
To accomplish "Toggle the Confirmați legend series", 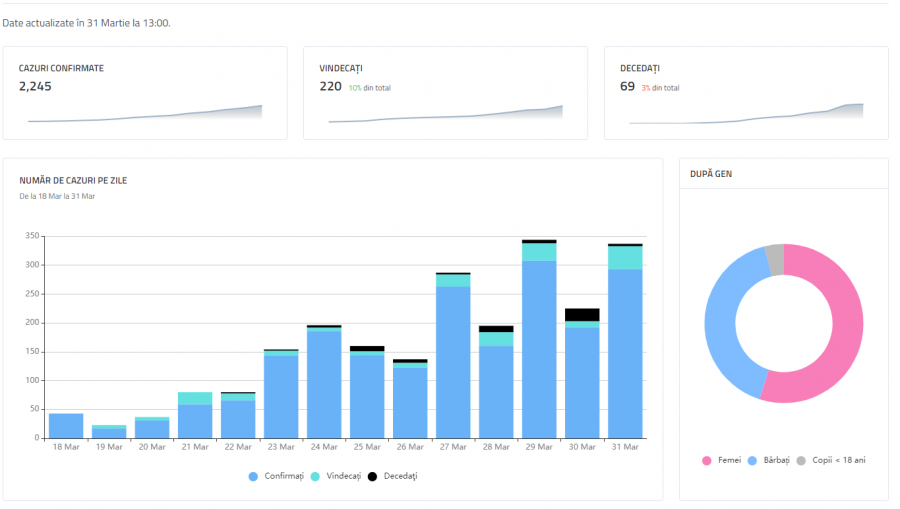I will 276,476.
